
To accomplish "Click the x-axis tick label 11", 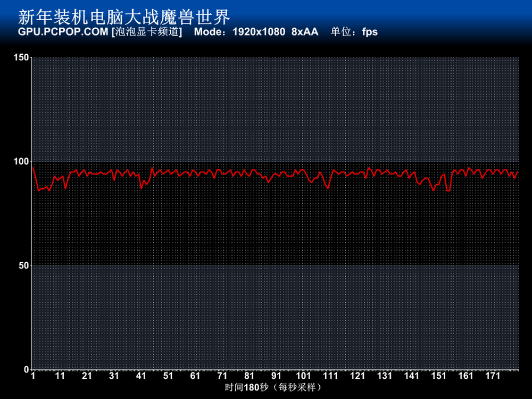I will [60, 376].
